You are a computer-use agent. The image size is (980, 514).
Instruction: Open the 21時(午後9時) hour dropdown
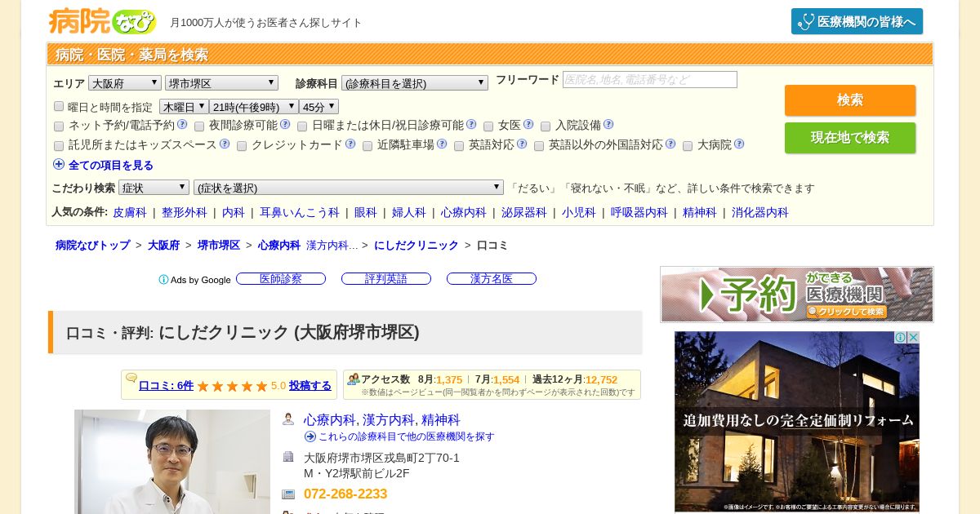point(254,107)
